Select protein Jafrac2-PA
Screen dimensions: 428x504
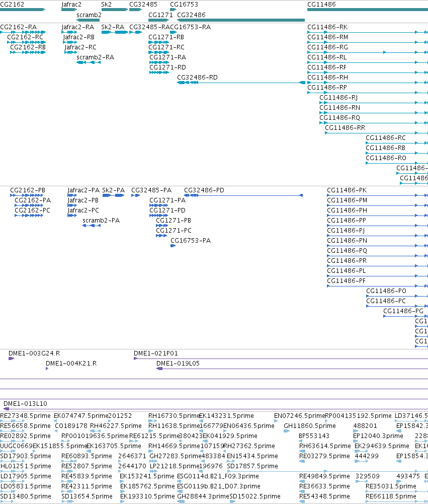[83, 190]
